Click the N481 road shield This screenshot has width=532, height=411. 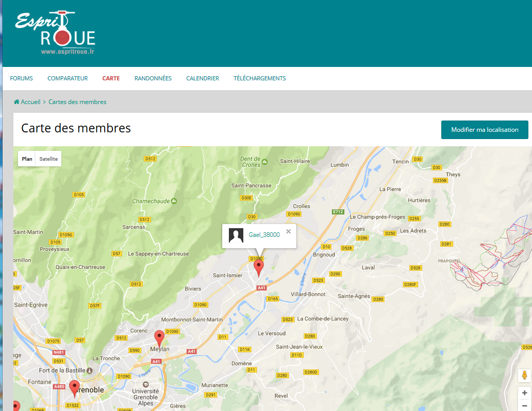[x=59, y=352]
